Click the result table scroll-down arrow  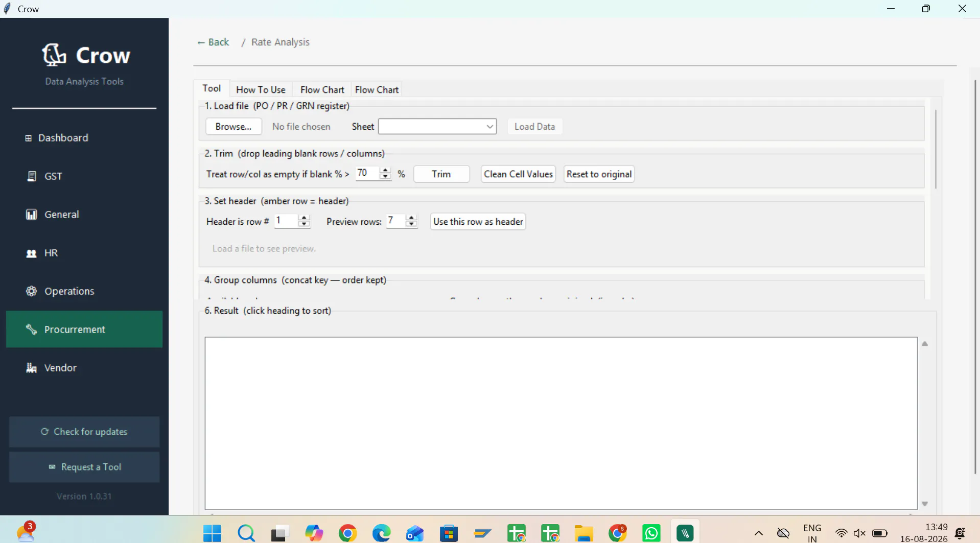[x=925, y=504]
